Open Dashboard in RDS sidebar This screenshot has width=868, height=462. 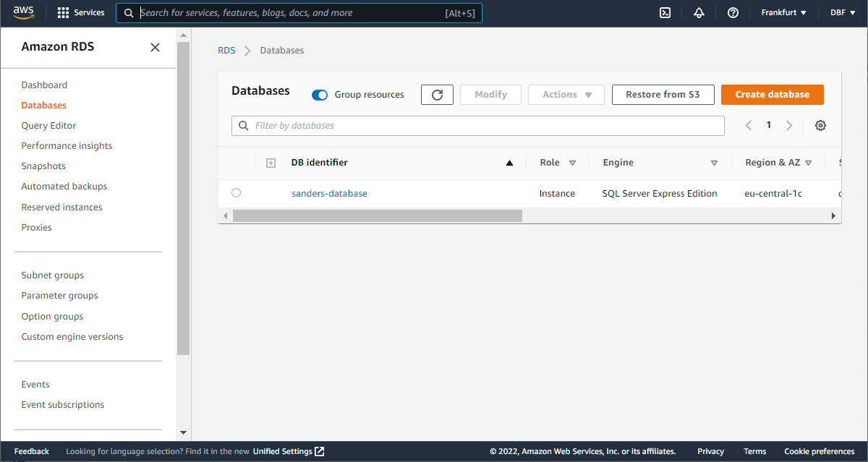[x=44, y=85]
